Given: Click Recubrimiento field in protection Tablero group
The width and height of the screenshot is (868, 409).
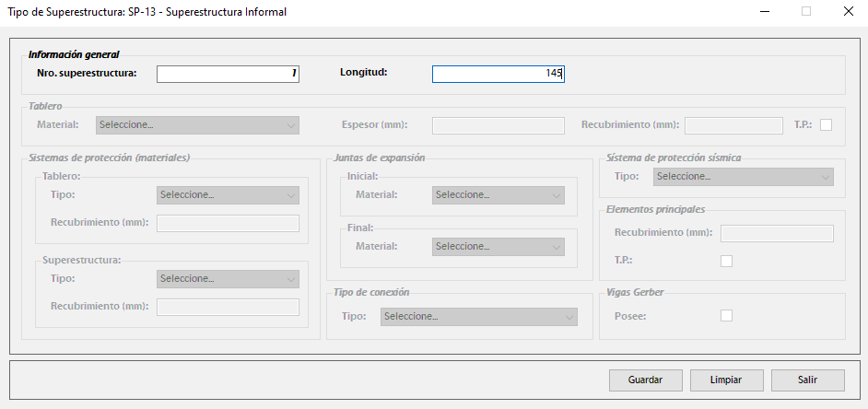Looking at the screenshot, I should (x=228, y=223).
